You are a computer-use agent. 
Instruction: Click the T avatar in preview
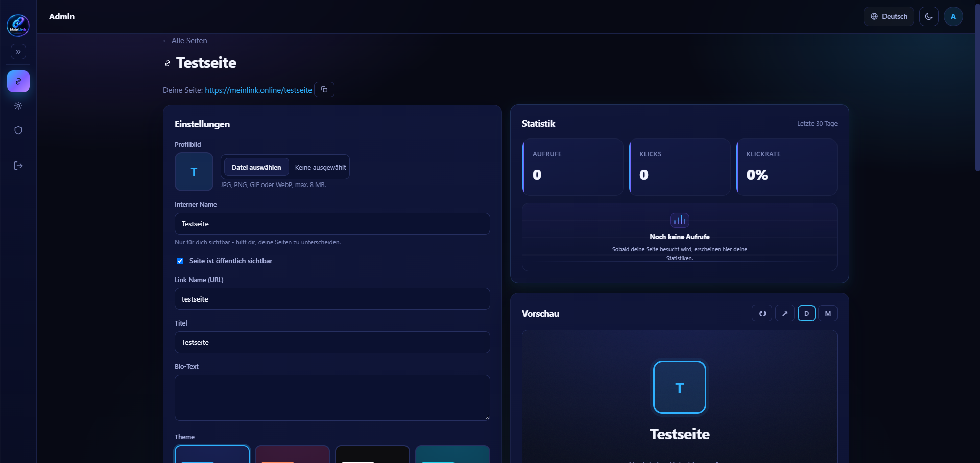pyautogui.click(x=680, y=387)
